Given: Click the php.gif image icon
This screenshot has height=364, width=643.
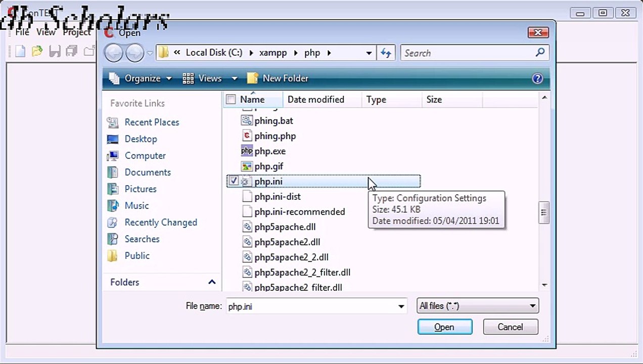Looking at the screenshot, I should [x=247, y=166].
